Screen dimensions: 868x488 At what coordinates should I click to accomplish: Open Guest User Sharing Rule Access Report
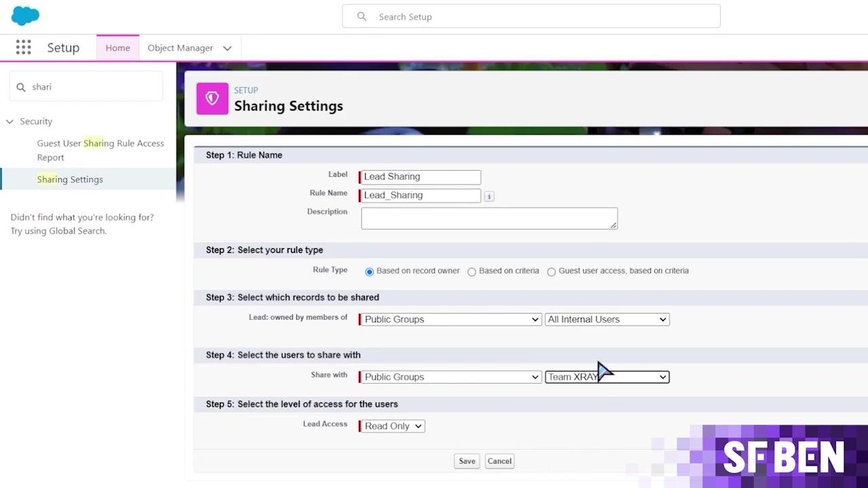point(100,150)
